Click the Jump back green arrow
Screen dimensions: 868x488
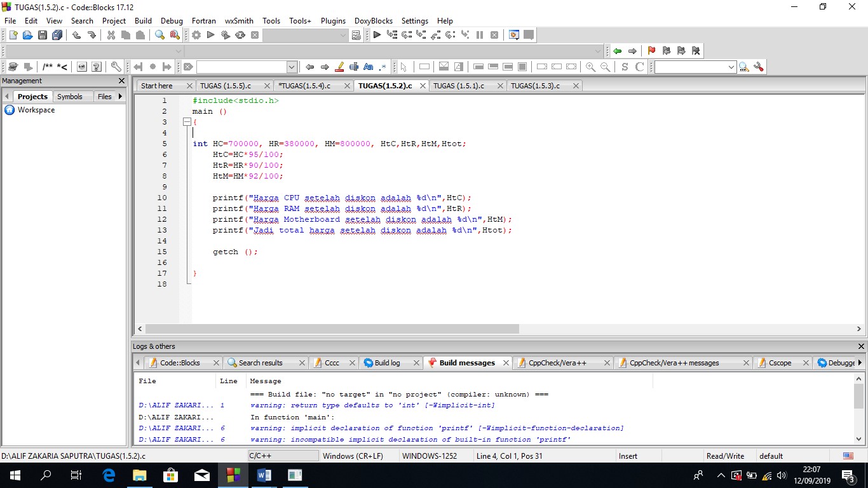tap(617, 51)
